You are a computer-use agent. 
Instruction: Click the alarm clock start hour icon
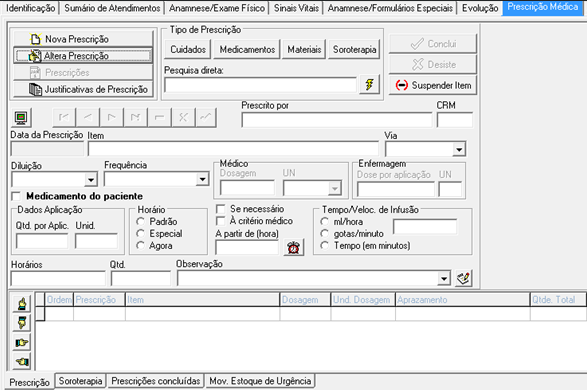[x=294, y=247]
